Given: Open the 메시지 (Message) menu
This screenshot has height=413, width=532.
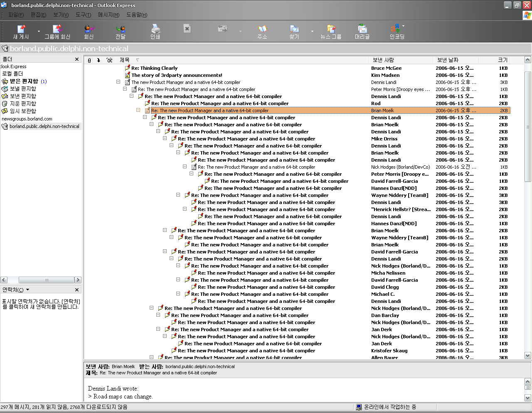Looking at the screenshot, I should 108,15.
